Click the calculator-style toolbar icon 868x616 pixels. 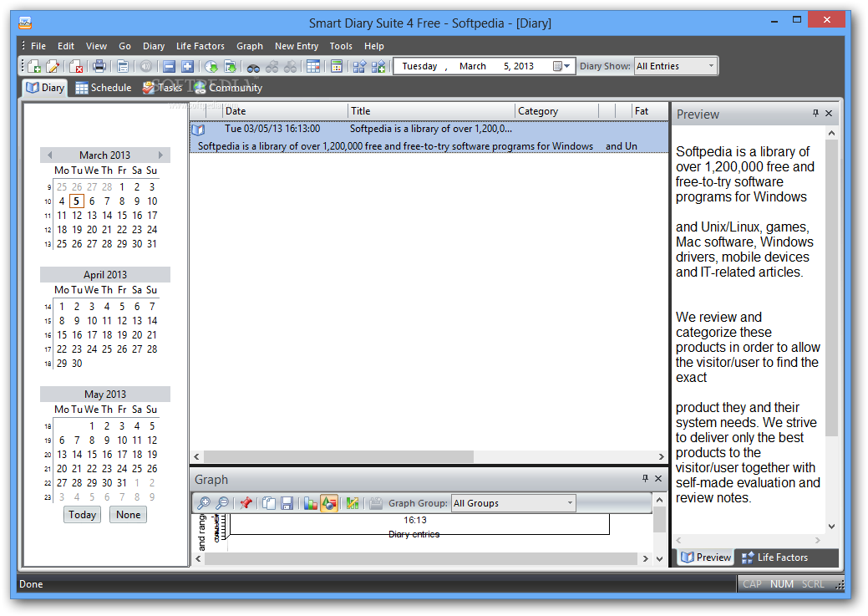click(337, 67)
